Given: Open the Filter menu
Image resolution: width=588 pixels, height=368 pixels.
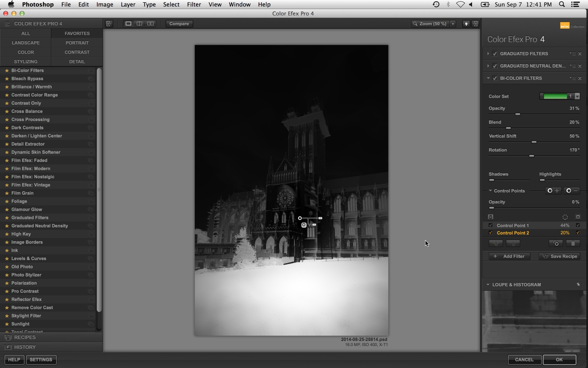Looking at the screenshot, I should [194, 4].
